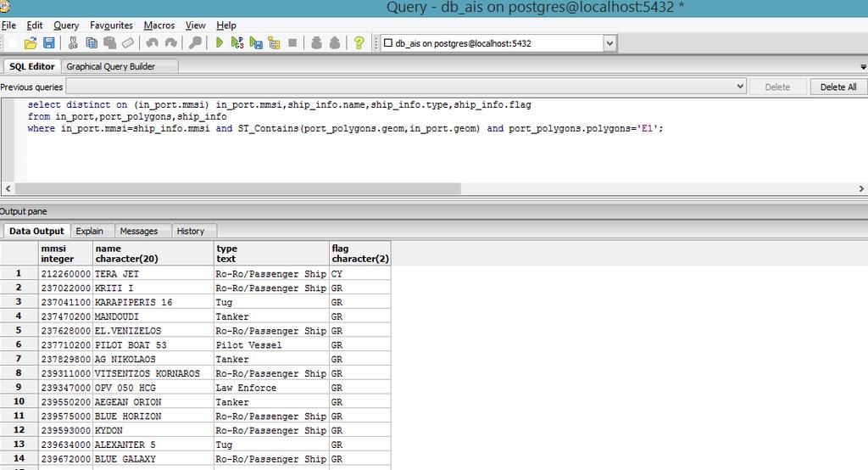
Task: Select the Explain tab in output pane
Action: 90,231
